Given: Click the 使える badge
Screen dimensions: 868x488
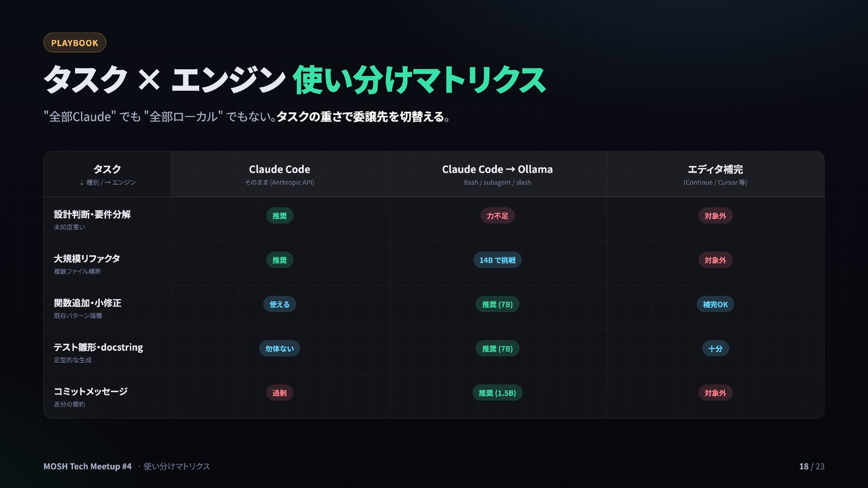Looking at the screenshot, I should (x=279, y=304).
